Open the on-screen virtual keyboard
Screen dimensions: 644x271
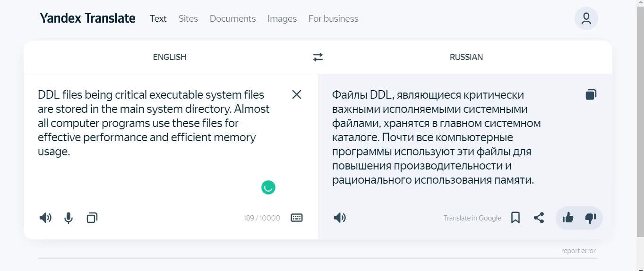[297, 218]
